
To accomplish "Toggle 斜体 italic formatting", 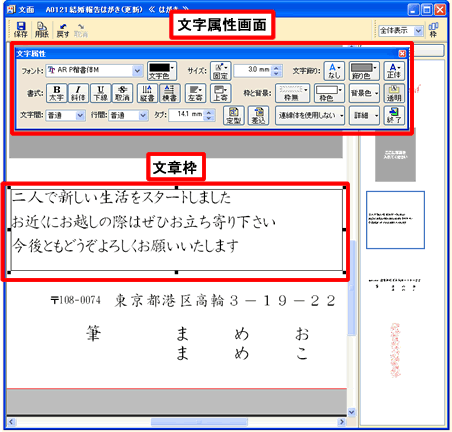I will coord(78,93).
